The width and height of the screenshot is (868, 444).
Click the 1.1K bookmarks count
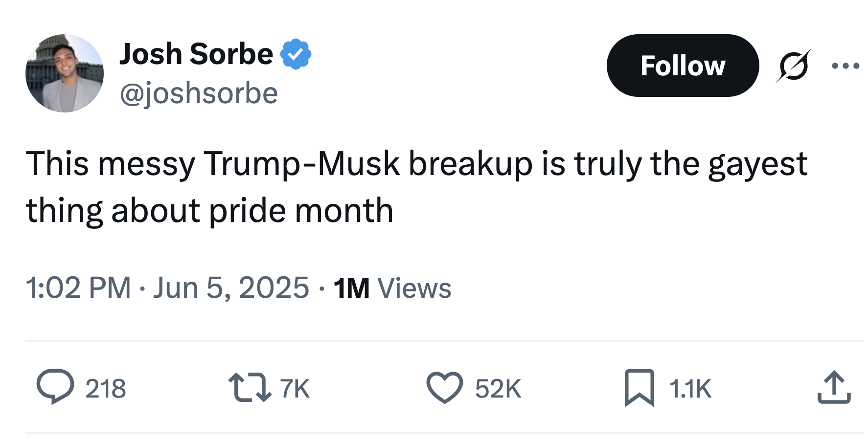pyautogui.click(x=690, y=389)
